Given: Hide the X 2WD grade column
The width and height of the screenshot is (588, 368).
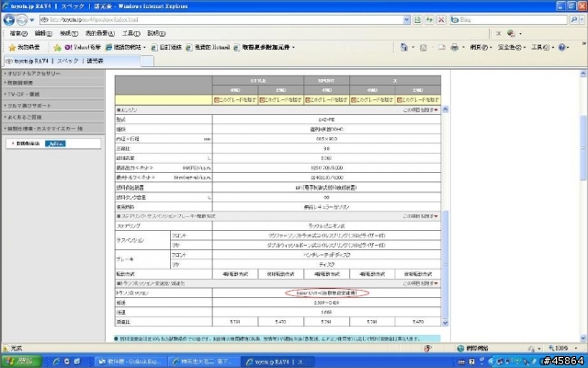Looking at the screenshot, I should tap(418, 100).
